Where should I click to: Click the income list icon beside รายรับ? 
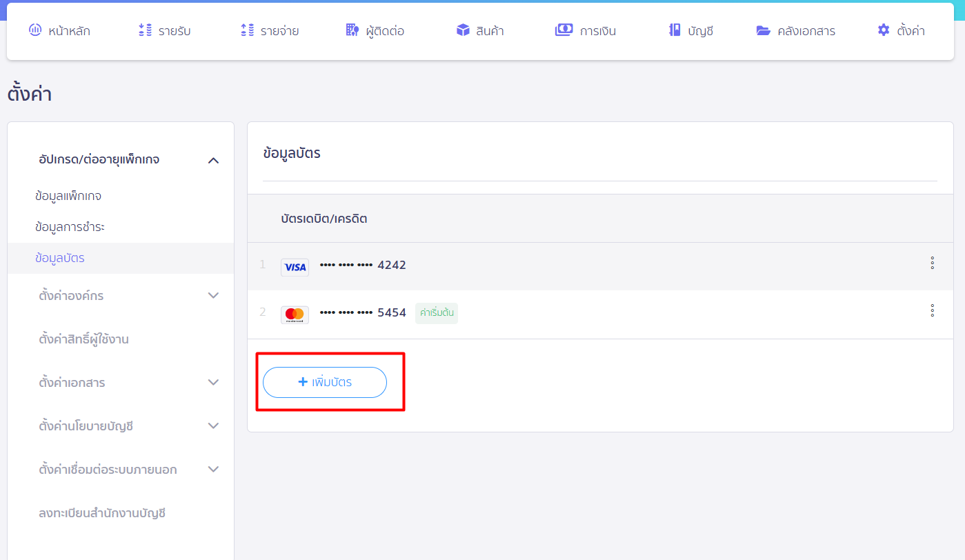145,30
